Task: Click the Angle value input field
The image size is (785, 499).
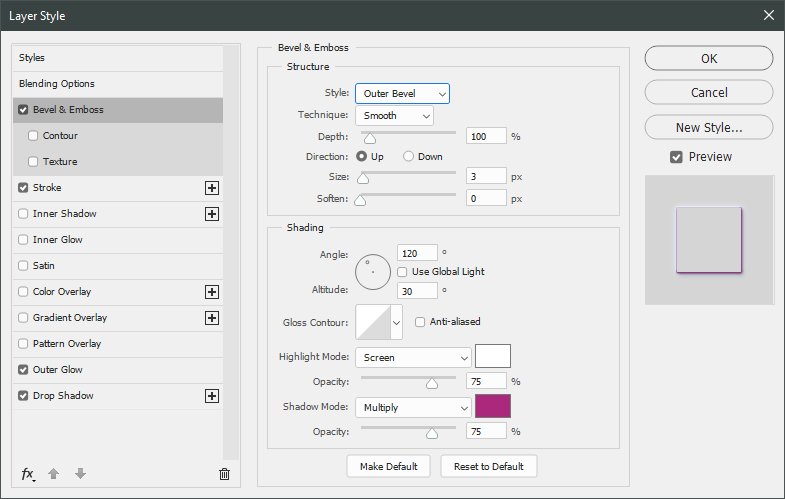Action: 416,253
